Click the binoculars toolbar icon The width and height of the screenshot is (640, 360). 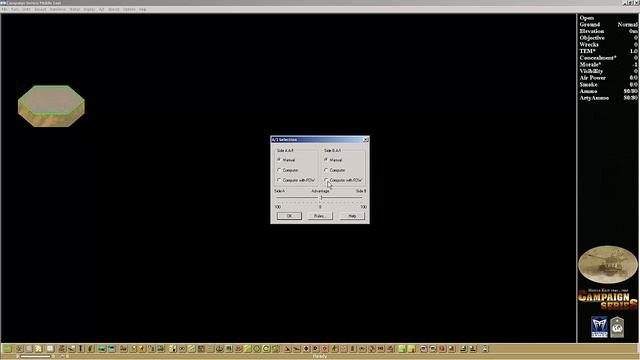point(183,349)
